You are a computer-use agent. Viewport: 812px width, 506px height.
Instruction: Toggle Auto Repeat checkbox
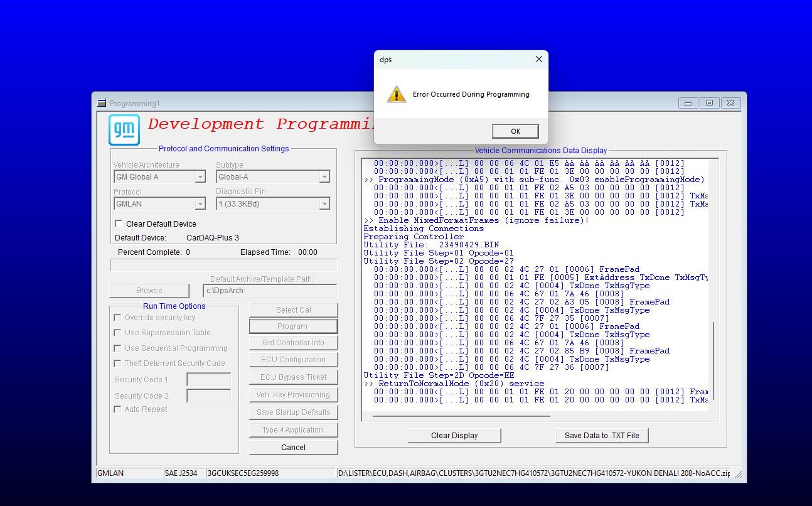(117, 409)
